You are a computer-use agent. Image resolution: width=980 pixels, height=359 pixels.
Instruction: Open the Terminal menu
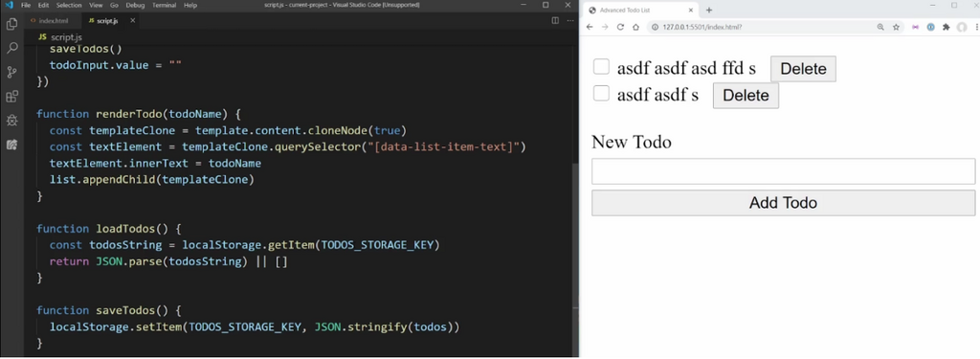point(165,5)
